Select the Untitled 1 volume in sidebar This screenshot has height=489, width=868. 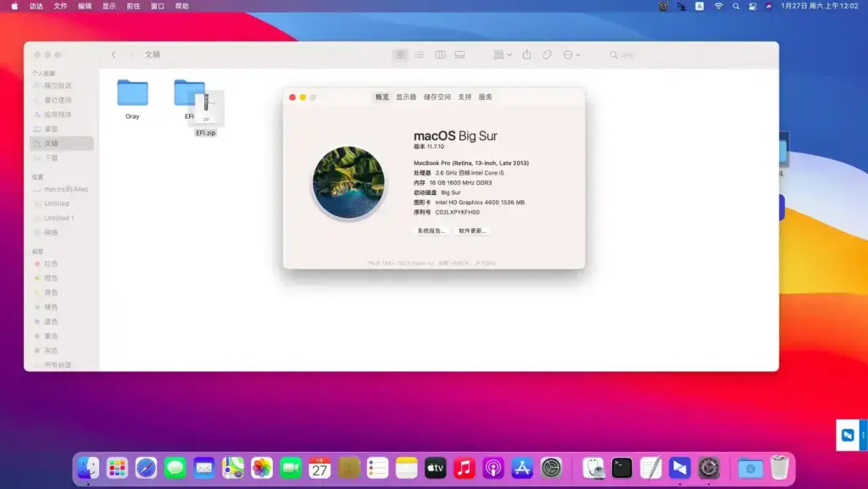[x=58, y=218]
